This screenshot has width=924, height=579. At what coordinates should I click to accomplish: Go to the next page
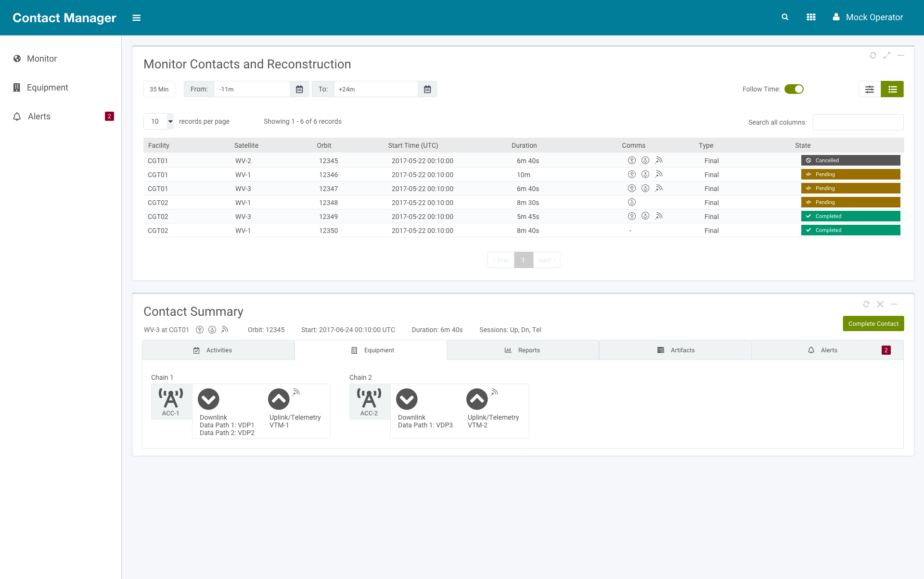pos(547,260)
